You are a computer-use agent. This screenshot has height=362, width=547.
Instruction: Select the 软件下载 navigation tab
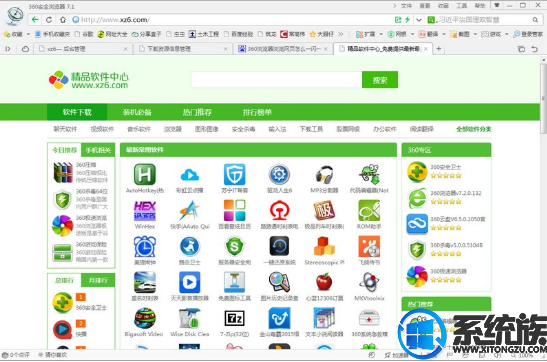[77, 112]
